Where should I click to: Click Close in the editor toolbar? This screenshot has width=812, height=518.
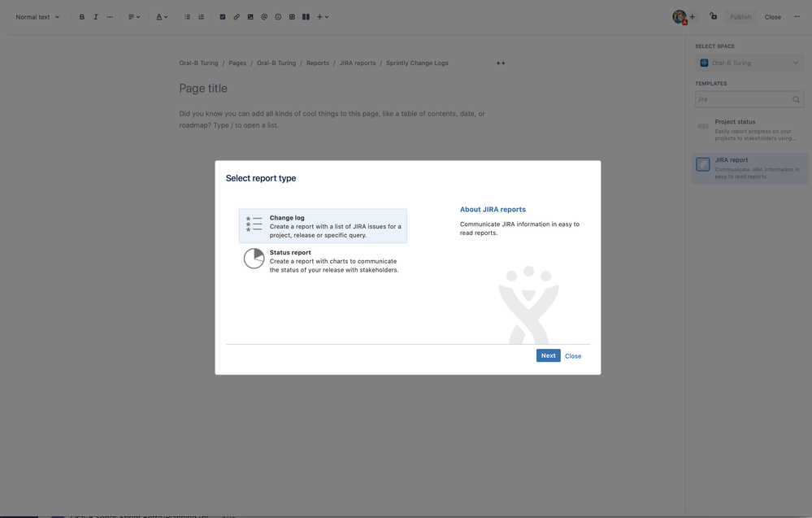[773, 17]
